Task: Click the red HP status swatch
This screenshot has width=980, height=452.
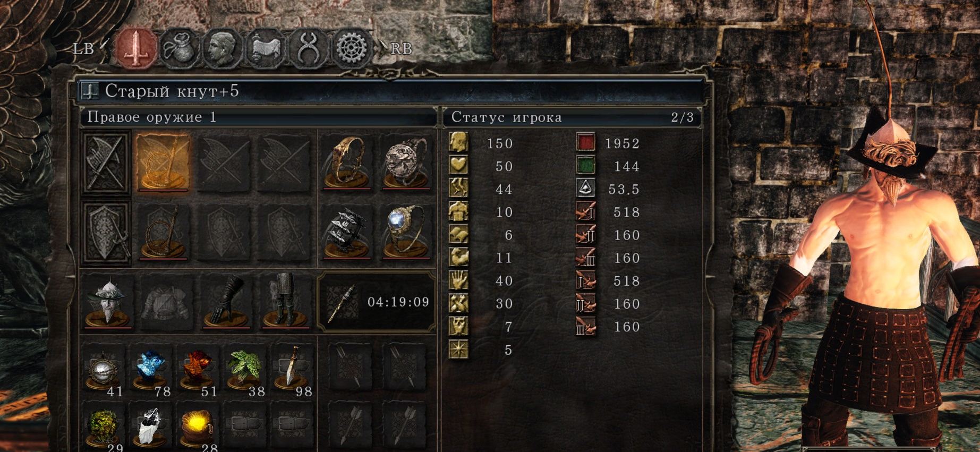Action: (x=585, y=143)
